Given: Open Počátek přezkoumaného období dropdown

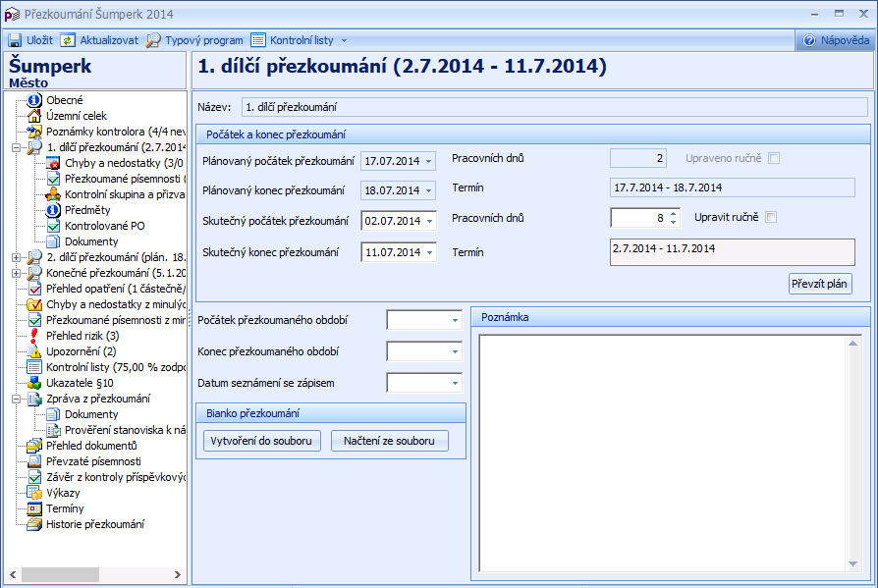Looking at the screenshot, I should point(455,321).
